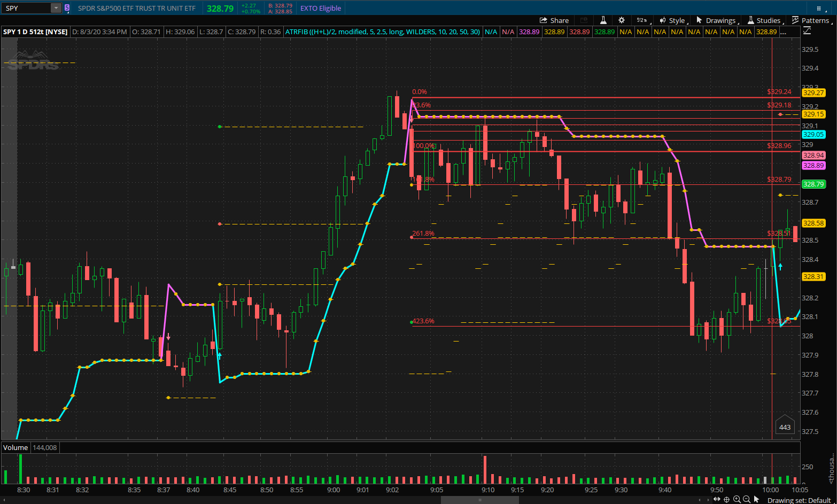This screenshot has height=504, width=837.
Task: Click the ellipsis after study values
Action: [784, 32]
